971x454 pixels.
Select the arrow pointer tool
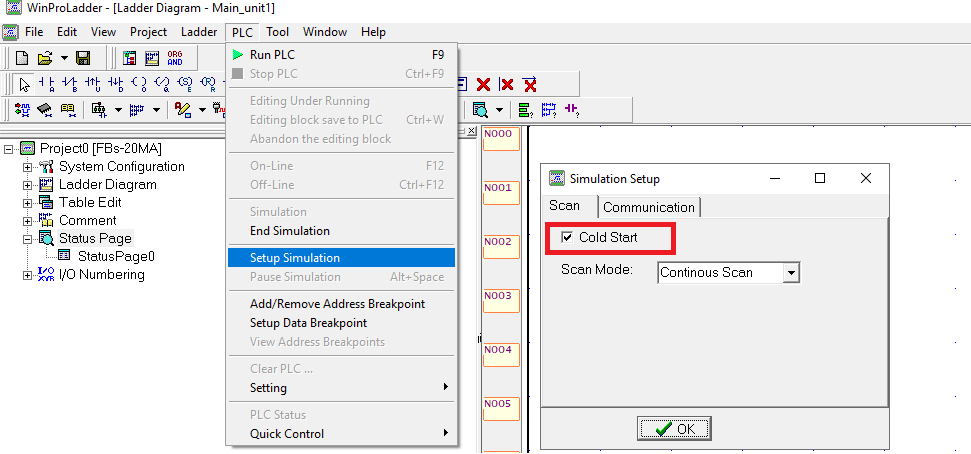24,84
